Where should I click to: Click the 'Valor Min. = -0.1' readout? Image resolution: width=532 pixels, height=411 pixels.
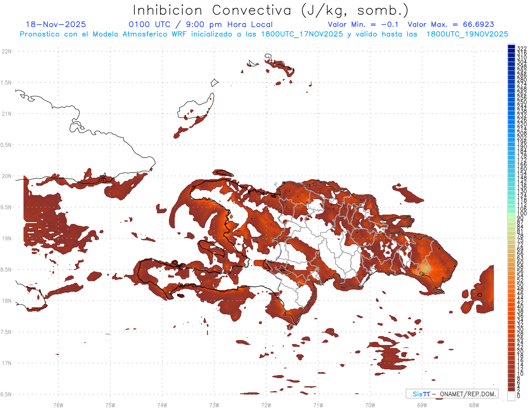[364, 24]
